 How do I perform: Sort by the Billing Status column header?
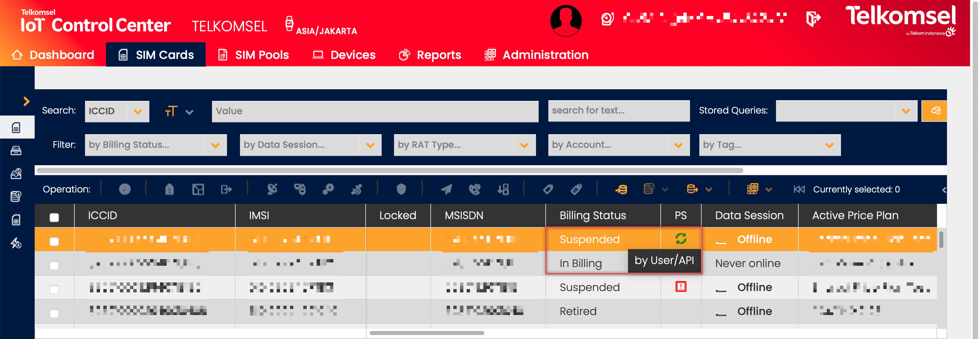pyautogui.click(x=592, y=215)
